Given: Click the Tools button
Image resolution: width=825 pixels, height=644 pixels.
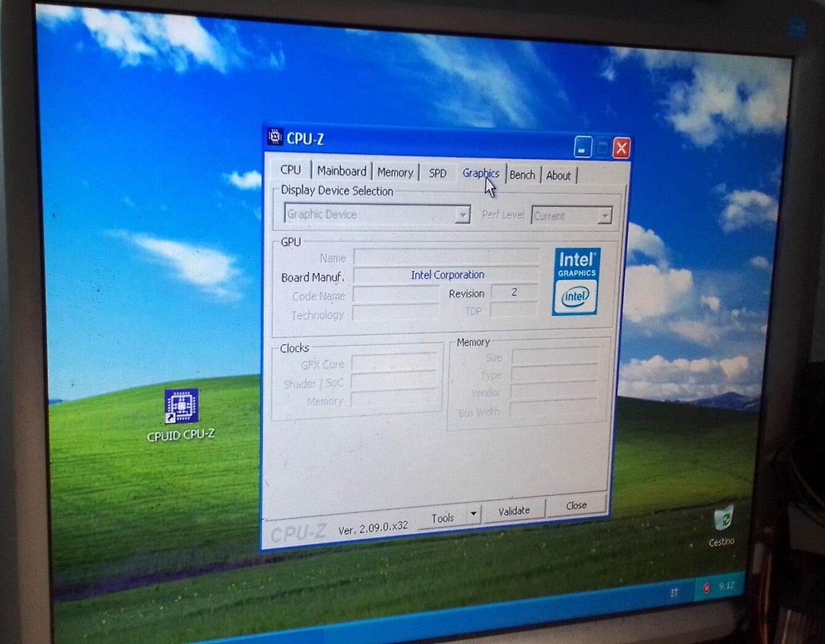Looking at the screenshot, I should click(442, 518).
